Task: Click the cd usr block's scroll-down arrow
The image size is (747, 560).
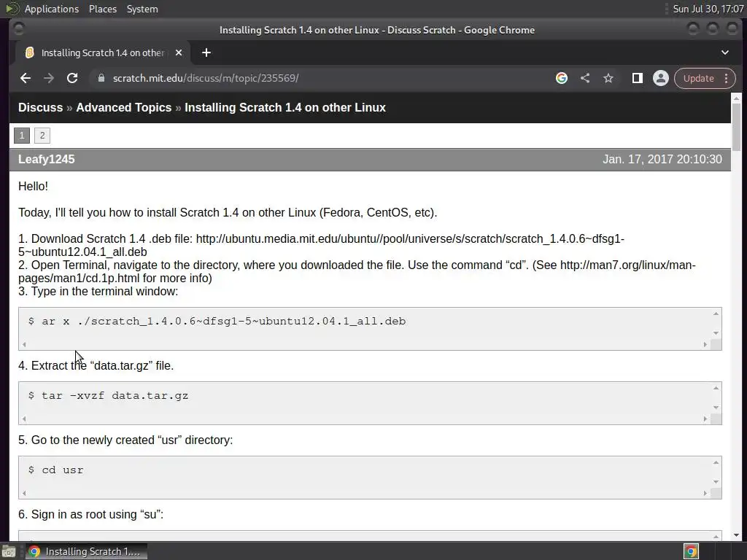Action: (716, 482)
